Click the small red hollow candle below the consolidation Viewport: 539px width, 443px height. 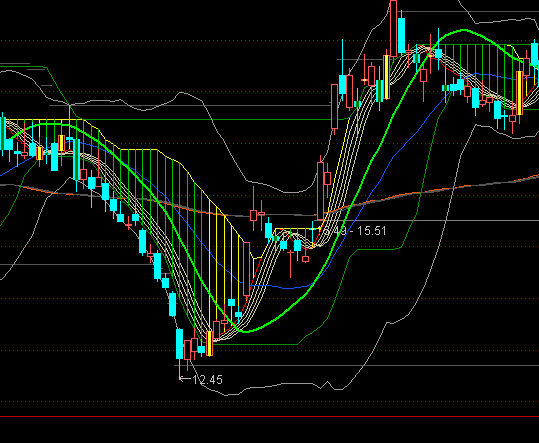[x=305, y=259]
